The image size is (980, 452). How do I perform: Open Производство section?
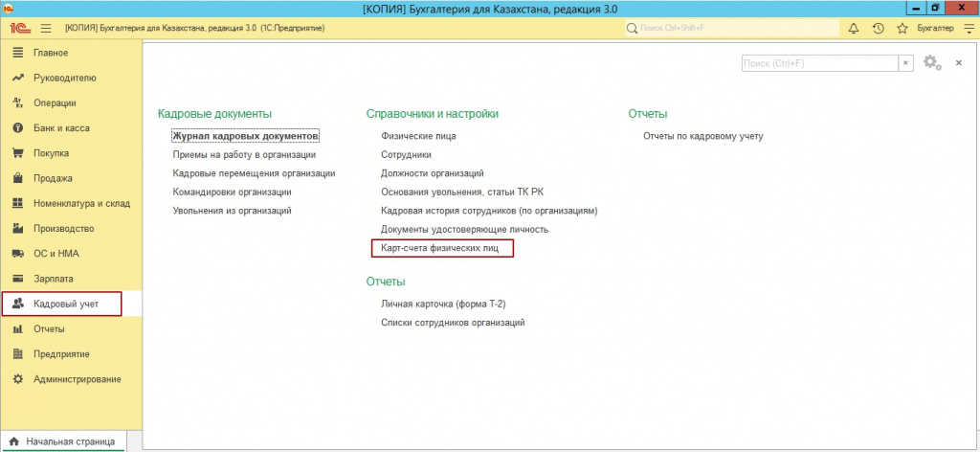coord(71,228)
